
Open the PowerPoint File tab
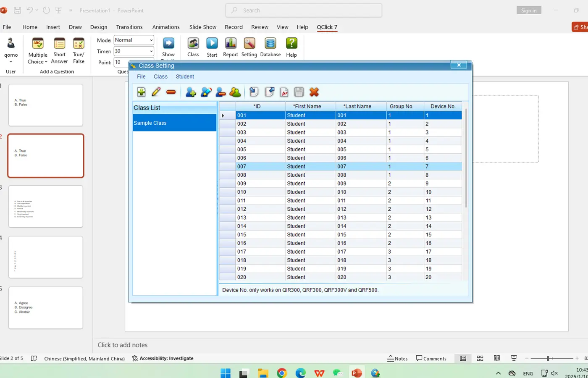coord(7,27)
